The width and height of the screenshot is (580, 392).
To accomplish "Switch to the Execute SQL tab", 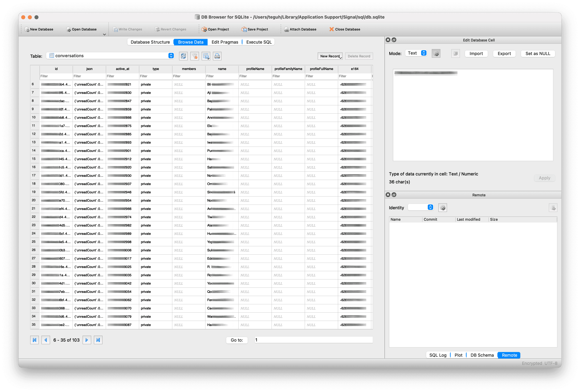I will (x=259, y=42).
